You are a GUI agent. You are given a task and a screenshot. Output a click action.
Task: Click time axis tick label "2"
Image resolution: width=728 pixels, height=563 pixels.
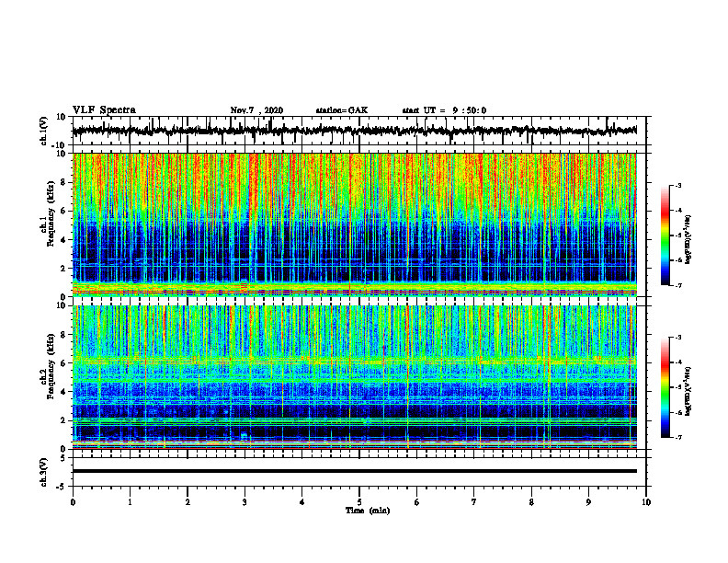click(x=188, y=502)
